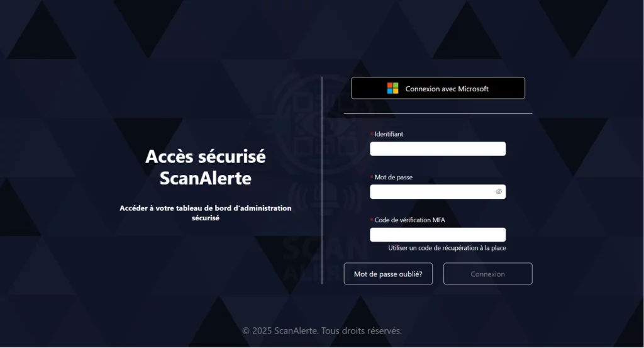Click the Accès sécurisé ScanAlerte heading
The height and width of the screenshot is (348, 644).
tap(206, 167)
